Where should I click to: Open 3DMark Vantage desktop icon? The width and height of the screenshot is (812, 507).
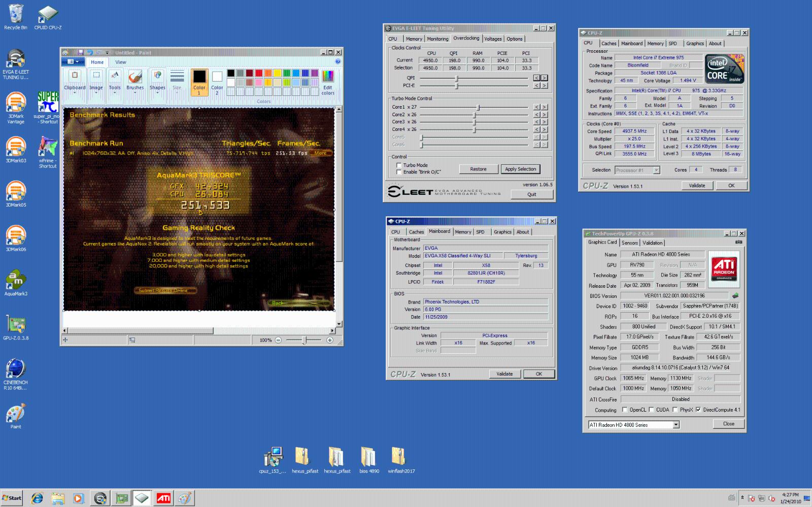pos(16,108)
